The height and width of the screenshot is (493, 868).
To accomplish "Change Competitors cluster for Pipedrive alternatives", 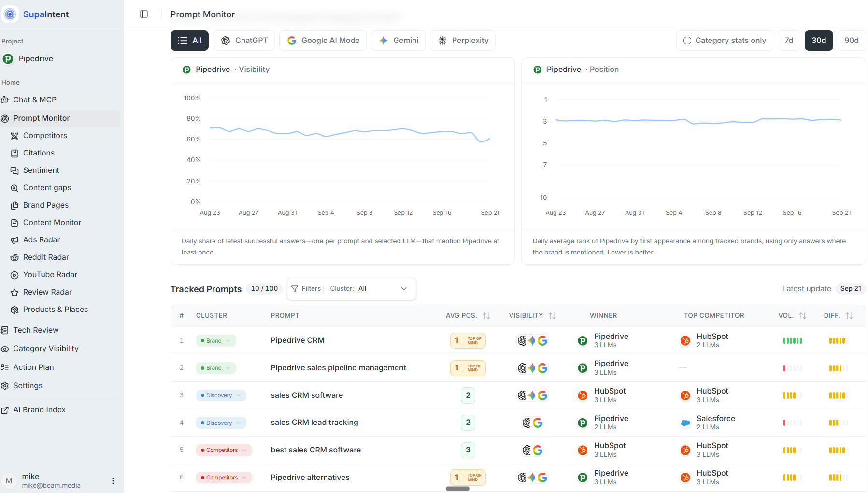I will 224,478.
